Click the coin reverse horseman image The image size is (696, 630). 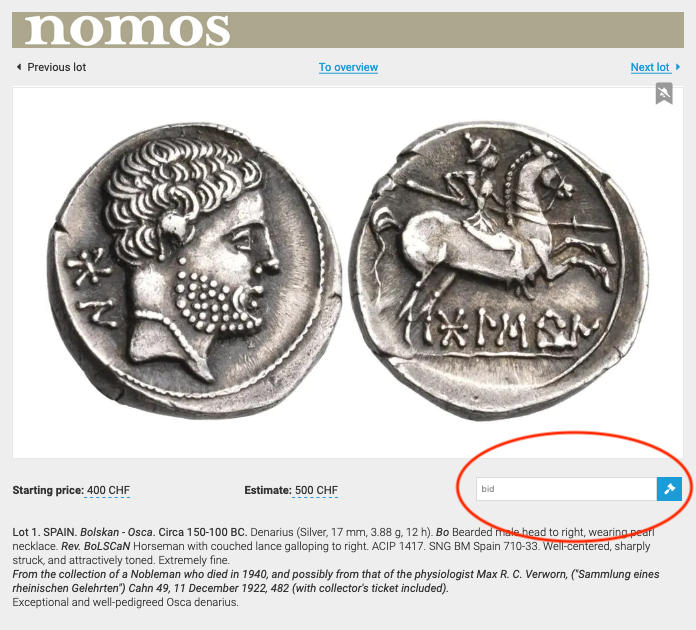tap(499, 271)
